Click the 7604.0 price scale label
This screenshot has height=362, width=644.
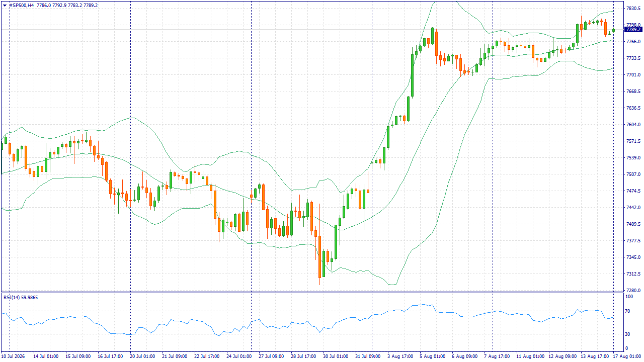click(x=632, y=125)
